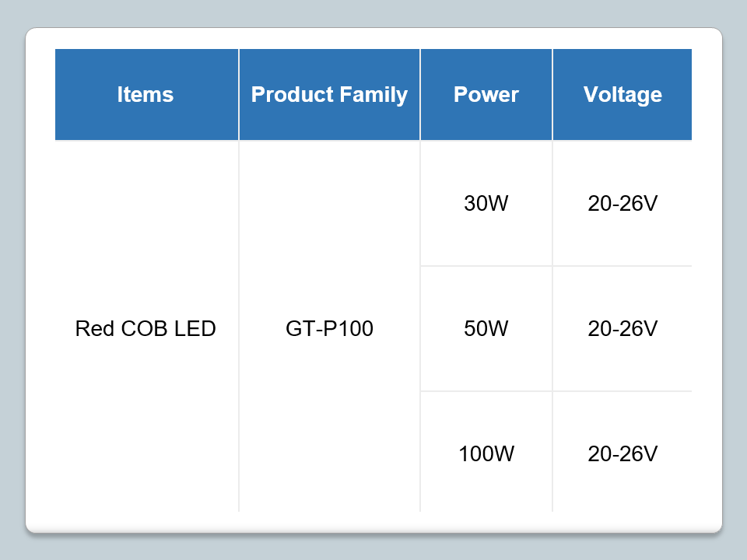Viewport: 747px width, 560px height.
Task: Click the Items column header
Action: click(x=146, y=95)
